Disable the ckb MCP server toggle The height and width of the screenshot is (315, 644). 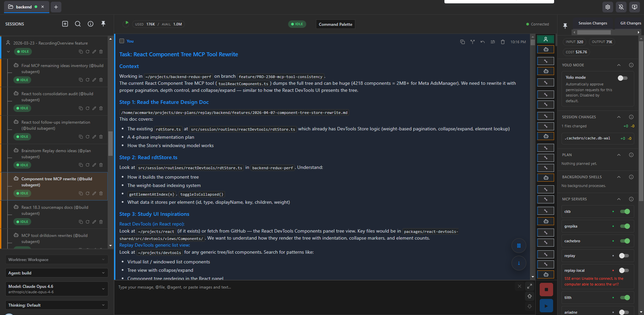point(625,211)
